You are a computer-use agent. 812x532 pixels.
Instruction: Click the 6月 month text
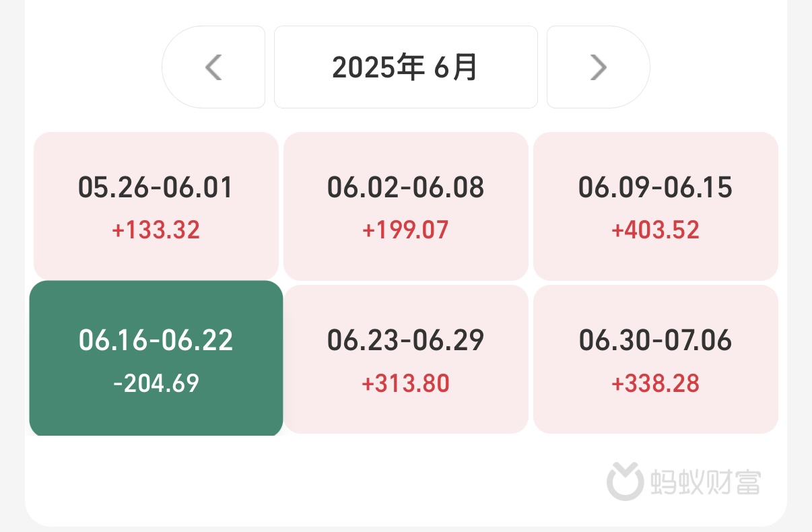(456, 67)
